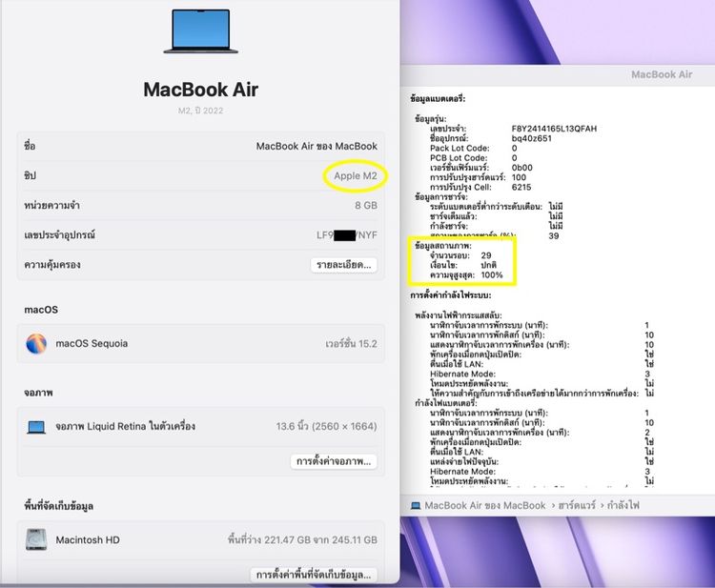Click device name value 'bq40z651'
This screenshot has height=588, width=715.
click(532, 138)
